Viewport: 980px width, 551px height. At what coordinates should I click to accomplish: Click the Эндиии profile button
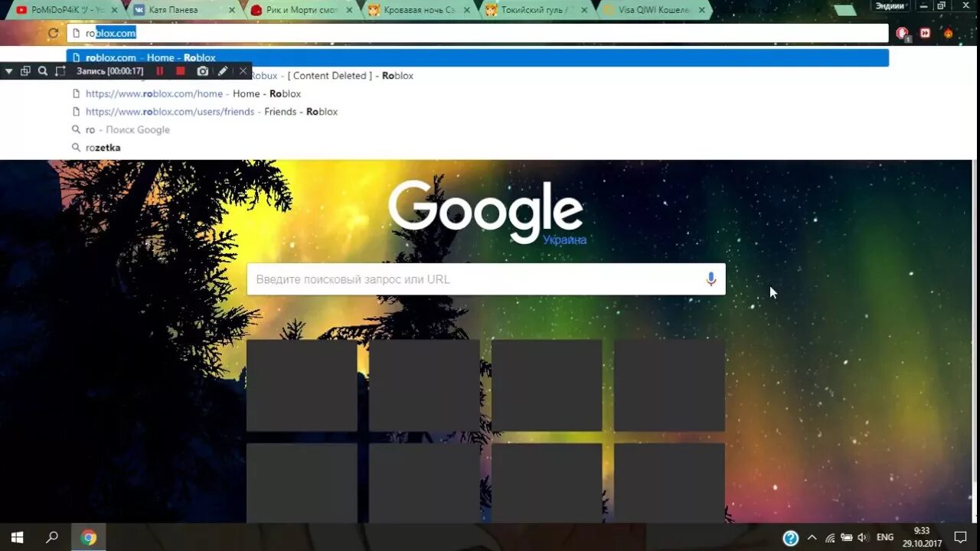click(890, 5)
